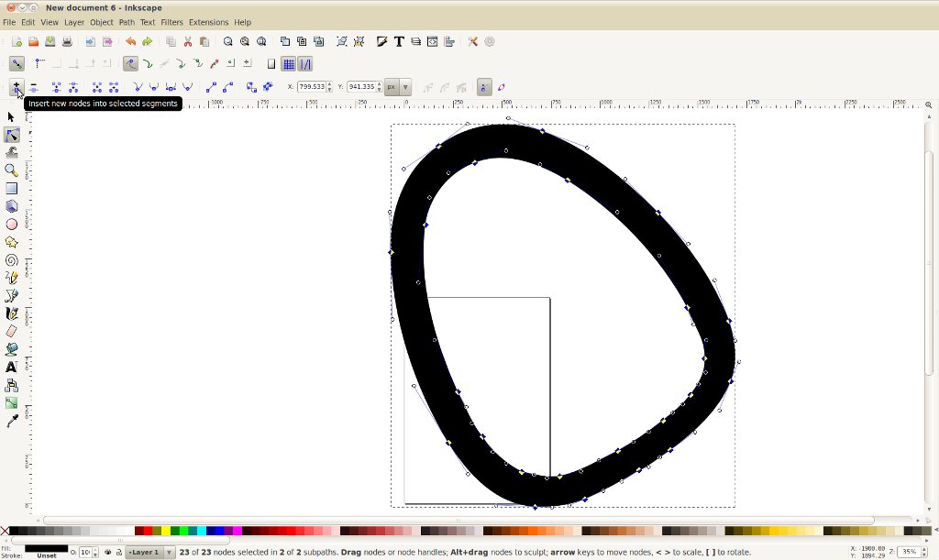Image resolution: width=939 pixels, height=560 pixels.
Task: Select the 3D box tool
Action: (11, 206)
